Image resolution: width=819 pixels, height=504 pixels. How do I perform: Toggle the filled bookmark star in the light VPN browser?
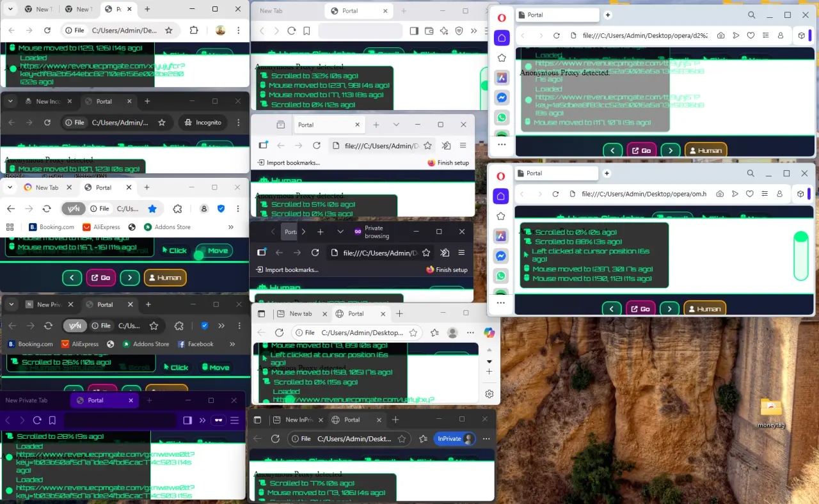[x=152, y=209]
